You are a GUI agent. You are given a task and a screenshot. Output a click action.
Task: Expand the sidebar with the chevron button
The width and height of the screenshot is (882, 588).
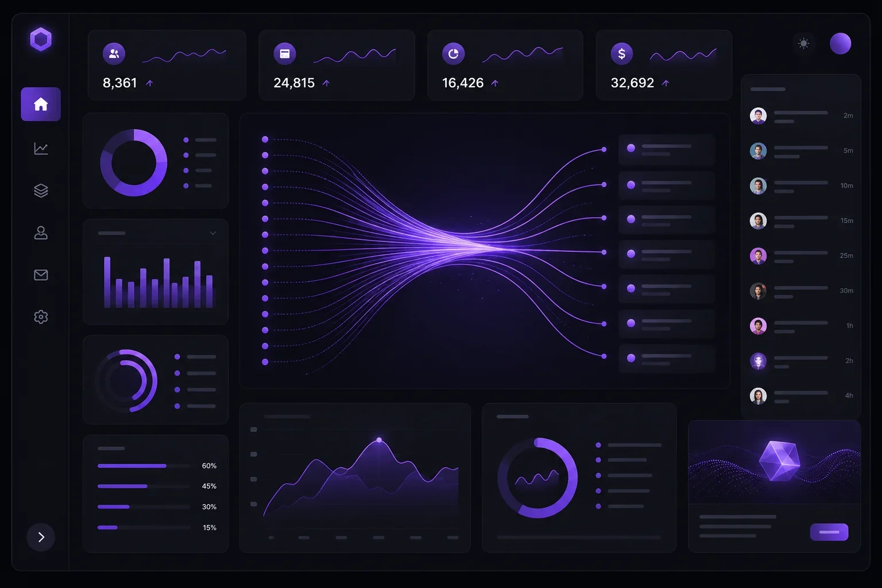[x=41, y=537]
